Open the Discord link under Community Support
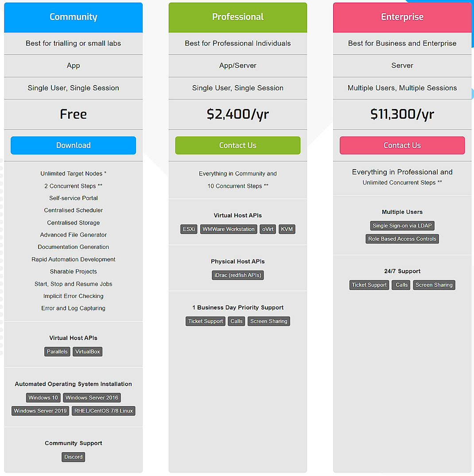The image size is (474, 476). [x=73, y=457]
